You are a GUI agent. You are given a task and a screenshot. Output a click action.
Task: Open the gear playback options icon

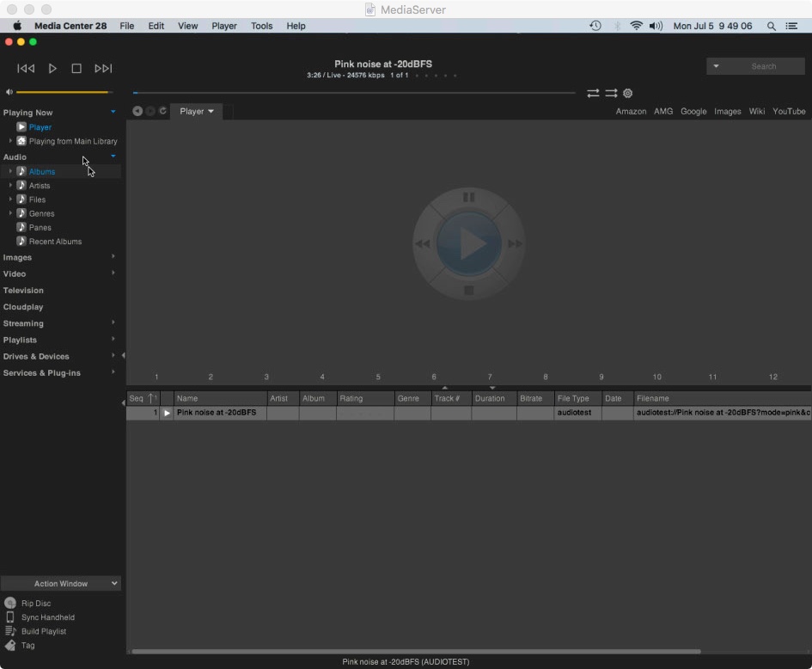627,93
